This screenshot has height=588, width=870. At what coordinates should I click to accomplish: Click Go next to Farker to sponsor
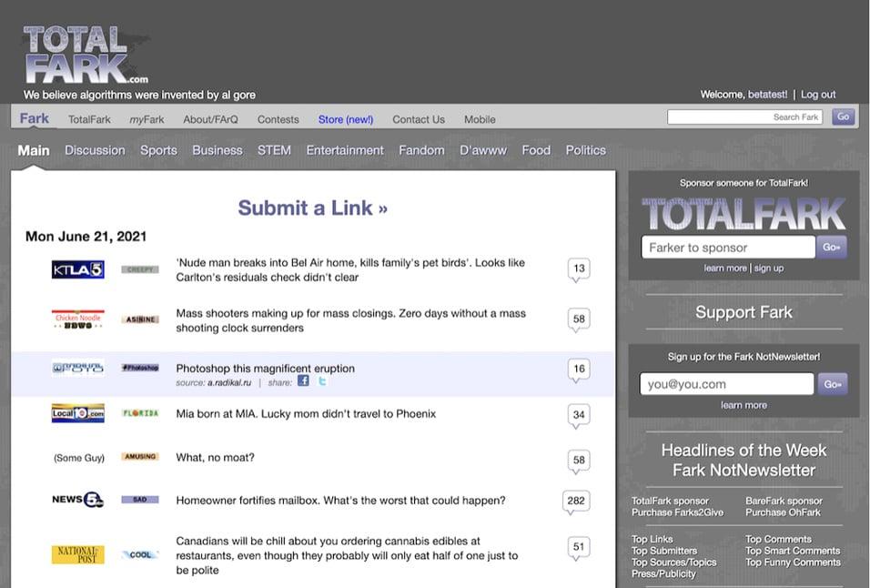(x=832, y=248)
